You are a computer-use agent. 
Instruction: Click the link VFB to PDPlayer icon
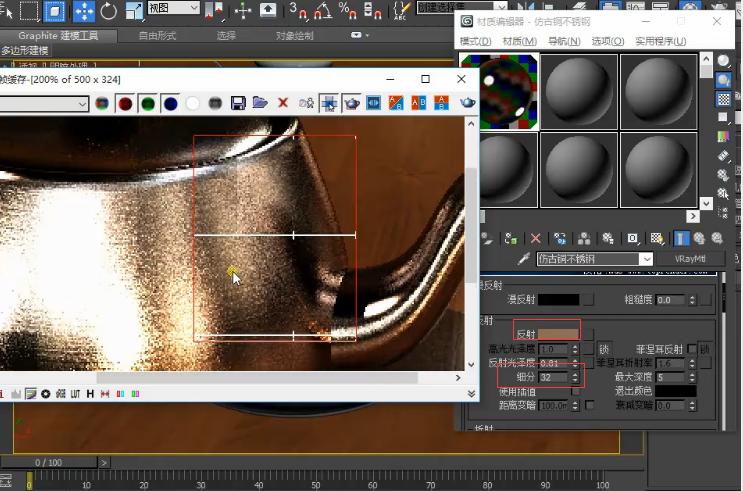coord(373,103)
